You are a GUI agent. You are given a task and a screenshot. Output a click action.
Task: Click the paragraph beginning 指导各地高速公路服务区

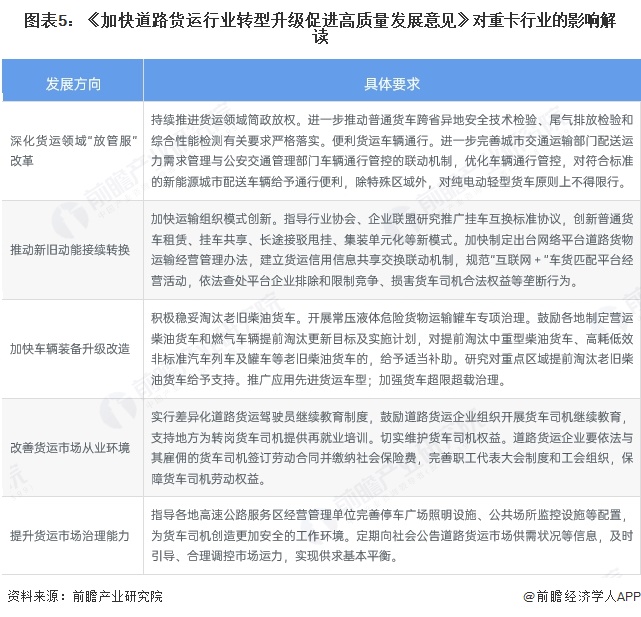click(392, 535)
